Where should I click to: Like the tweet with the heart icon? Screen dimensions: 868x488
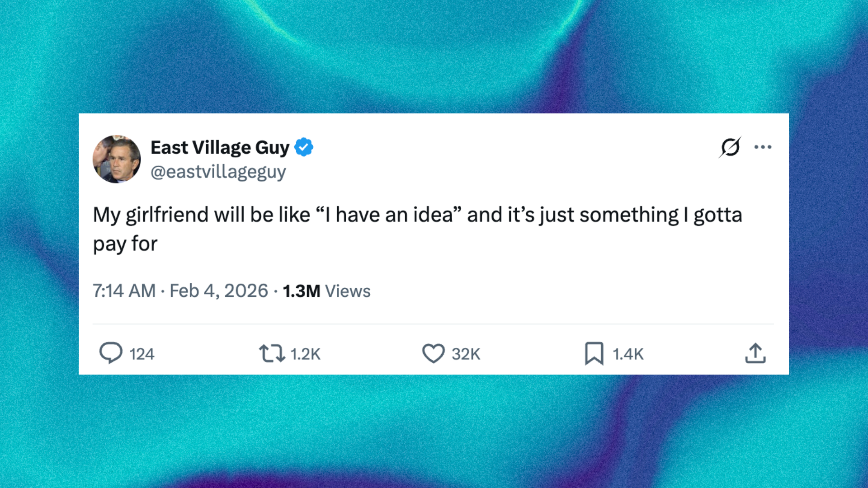(x=433, y=353)
